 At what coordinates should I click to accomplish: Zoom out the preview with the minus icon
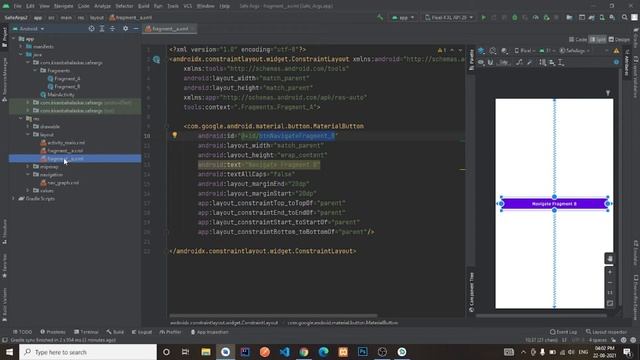click(x=610, y=282)
